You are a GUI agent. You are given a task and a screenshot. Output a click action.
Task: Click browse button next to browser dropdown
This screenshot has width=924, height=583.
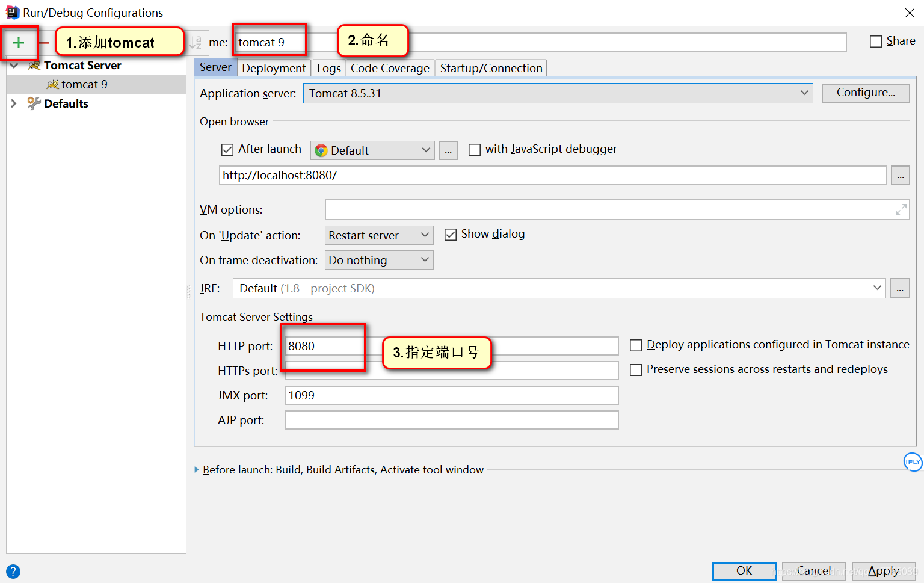point(448,150)
